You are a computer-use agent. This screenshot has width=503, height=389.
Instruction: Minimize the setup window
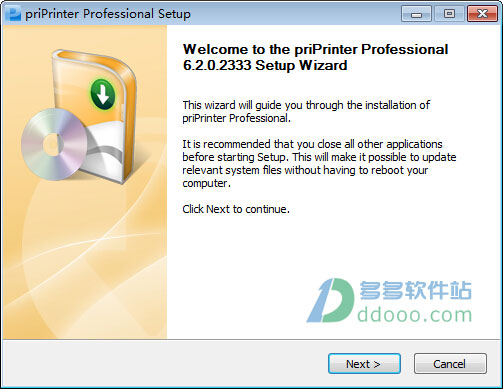click(416, 14)
